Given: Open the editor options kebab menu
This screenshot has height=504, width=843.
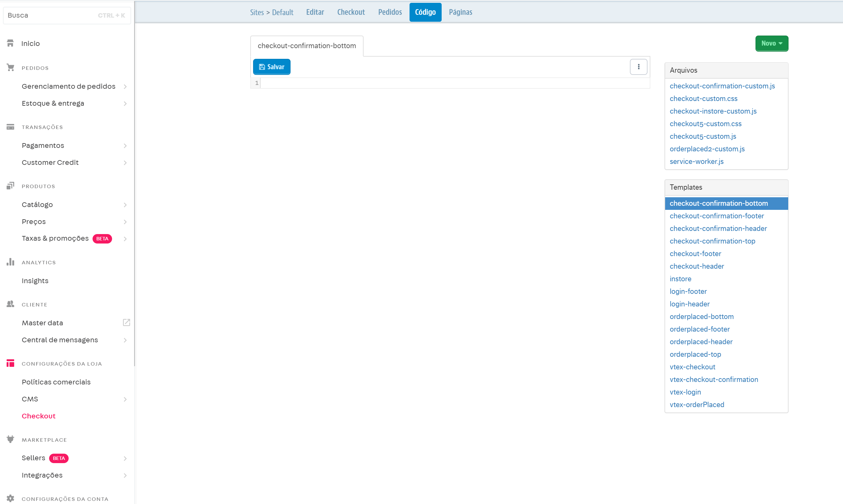Looking at the screenshot, I should (x=638, y=67).
